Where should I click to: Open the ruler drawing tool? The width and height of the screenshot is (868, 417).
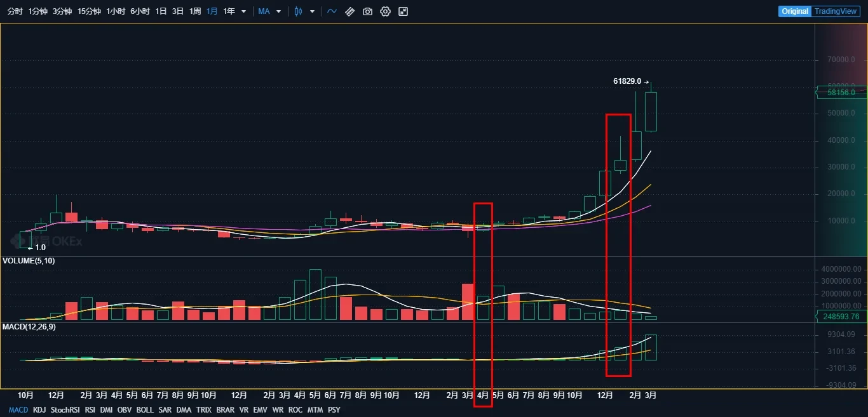pyautogui.click(x=349, y=11)
